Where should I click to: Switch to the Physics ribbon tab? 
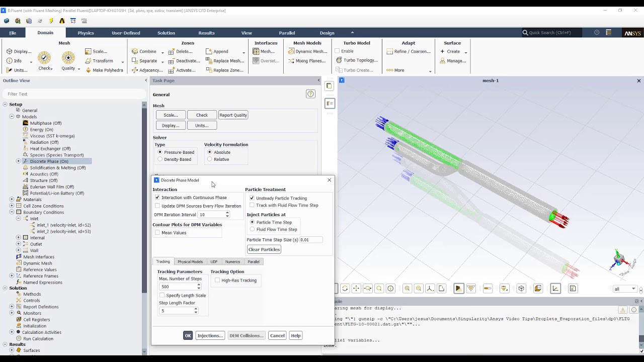pyautogui.click(x=86, y=33)
